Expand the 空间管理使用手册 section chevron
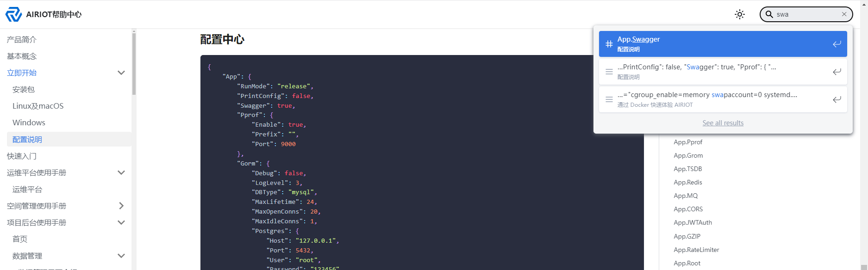The height and width of the screenshot is (270, 868). tap(121, 206)
